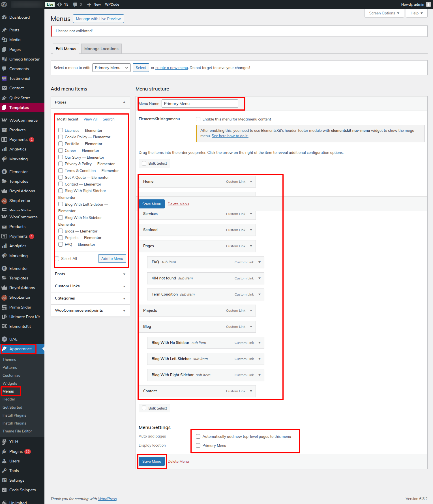Open the updates icon showing 15
The height and width of the screenshot is (504, 433).
click(60, 5)
